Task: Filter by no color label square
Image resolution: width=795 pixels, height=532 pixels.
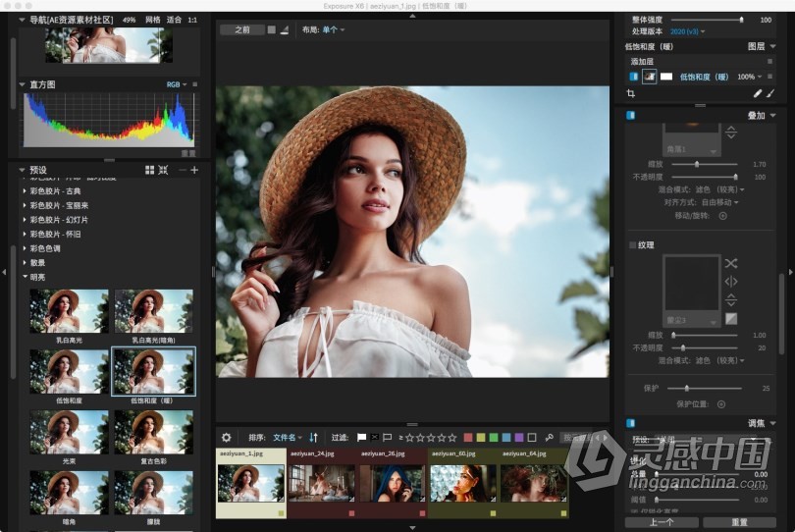Action: click(x=532, y=437)
